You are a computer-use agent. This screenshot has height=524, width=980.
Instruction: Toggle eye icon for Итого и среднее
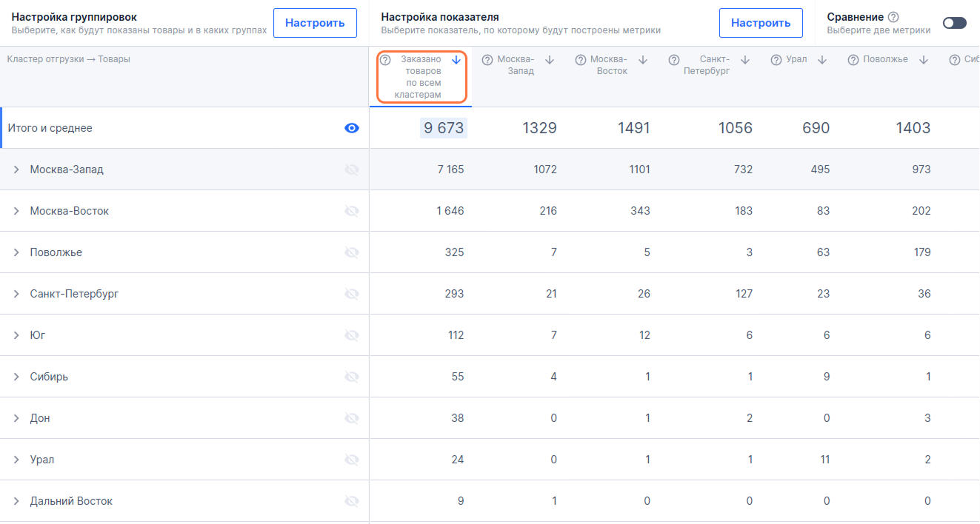click(x=352, y=128)
